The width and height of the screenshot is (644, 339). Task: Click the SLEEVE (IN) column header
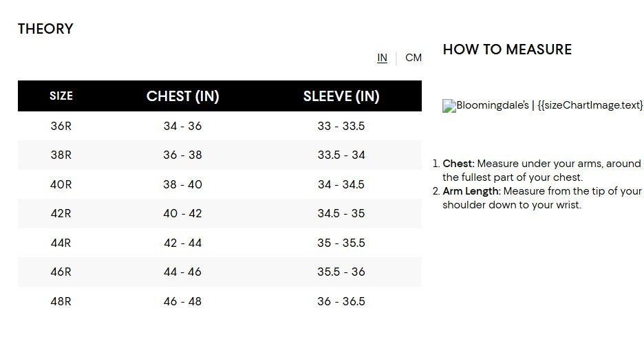point(341,96)
